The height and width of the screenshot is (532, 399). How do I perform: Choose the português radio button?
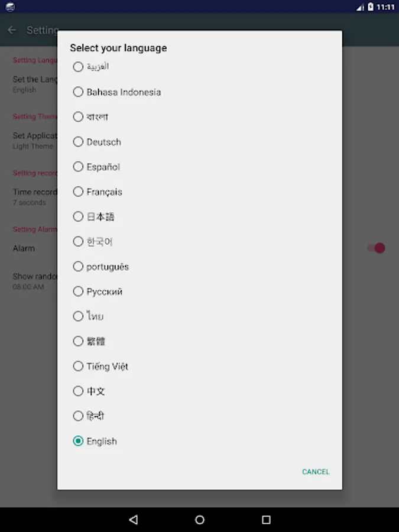point(78,267)
